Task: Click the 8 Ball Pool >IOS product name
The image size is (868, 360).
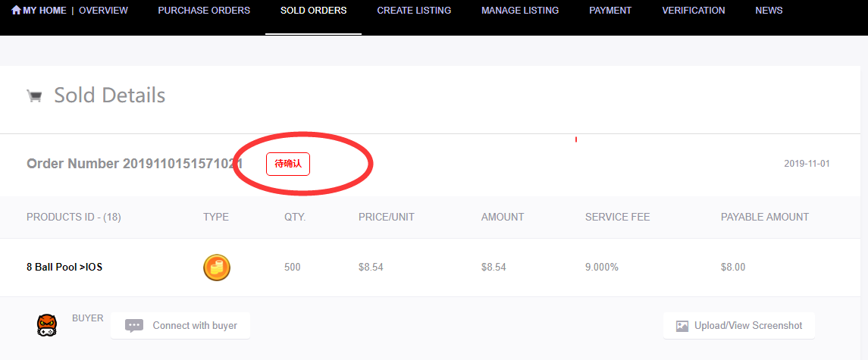Action: tap(64, 268)
